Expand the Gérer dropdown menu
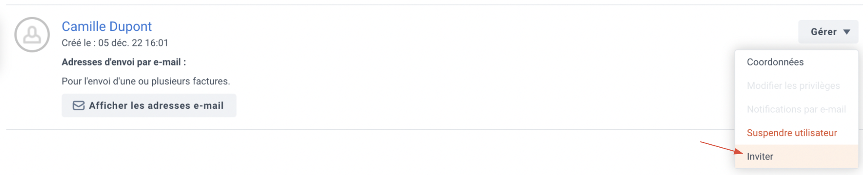 (x=828, y=32)
